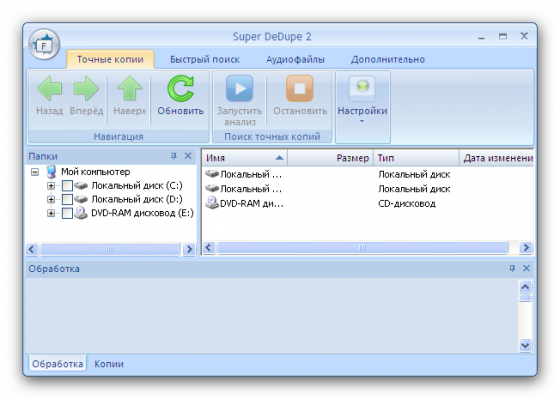This screenshot has width=560, height=399.
Task: Click the green Обновить refresh icon
Action: [x=180, y=89]
